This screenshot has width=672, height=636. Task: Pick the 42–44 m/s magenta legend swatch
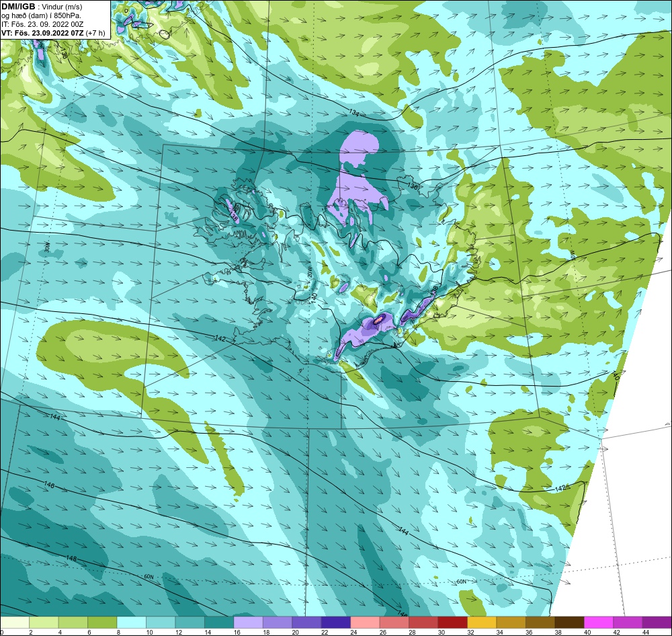click(627, 623)
